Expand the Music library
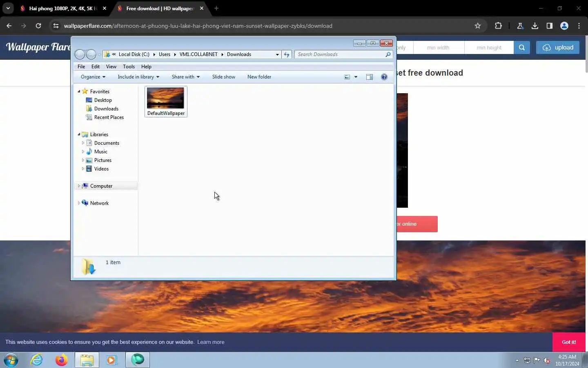The width and height of the screenshot is (588, 368). click(83, 152)
